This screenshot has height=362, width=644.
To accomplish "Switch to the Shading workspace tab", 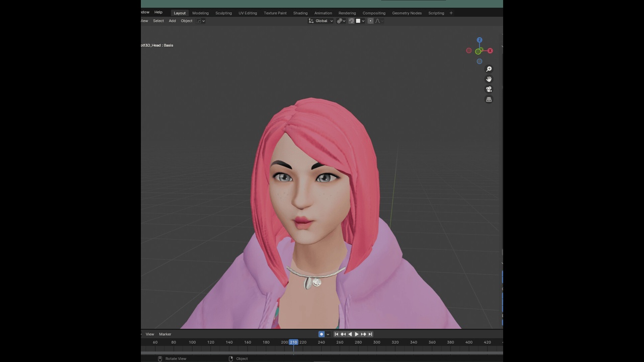I will (300, 13).
